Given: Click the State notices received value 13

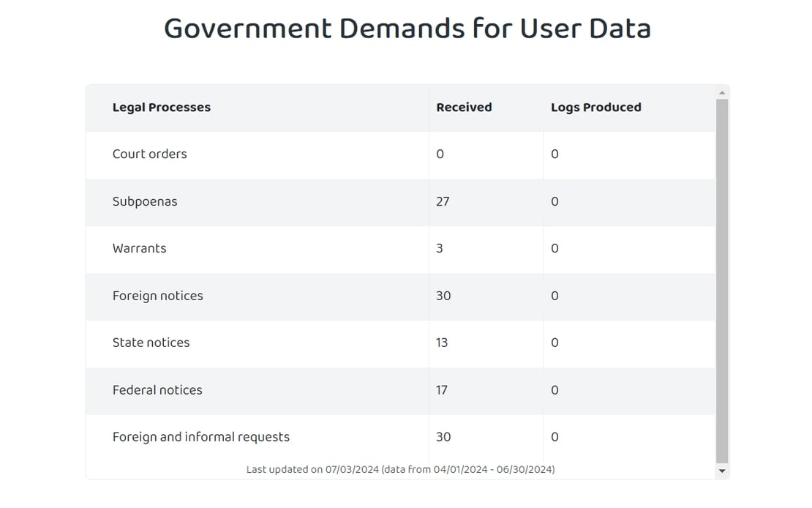Looking at the screenshot, I should (442, 343).
